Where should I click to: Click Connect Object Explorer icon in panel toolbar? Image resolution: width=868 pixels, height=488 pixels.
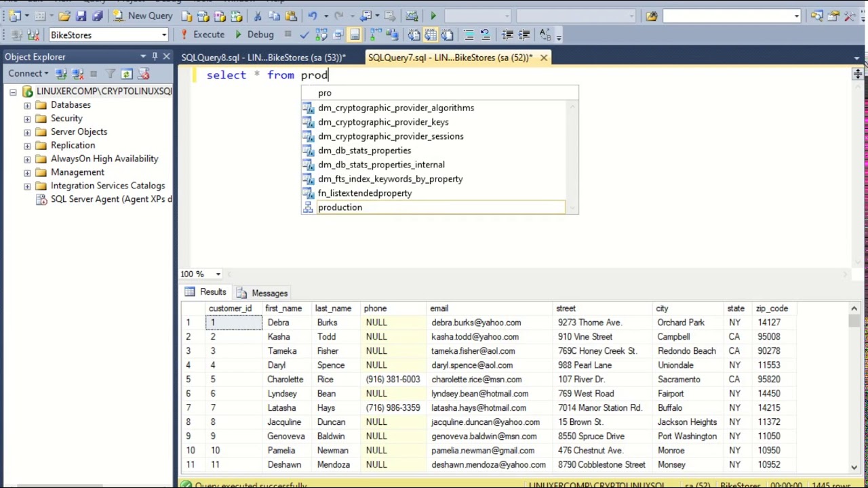61,73
